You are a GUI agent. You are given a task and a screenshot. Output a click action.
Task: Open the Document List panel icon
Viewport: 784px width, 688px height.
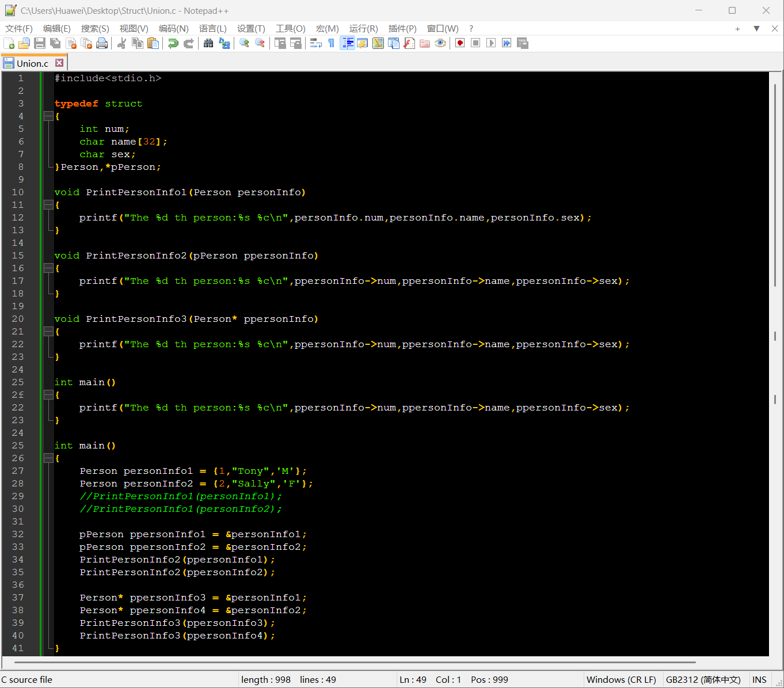pyautogui.click(x=394, y=43)
